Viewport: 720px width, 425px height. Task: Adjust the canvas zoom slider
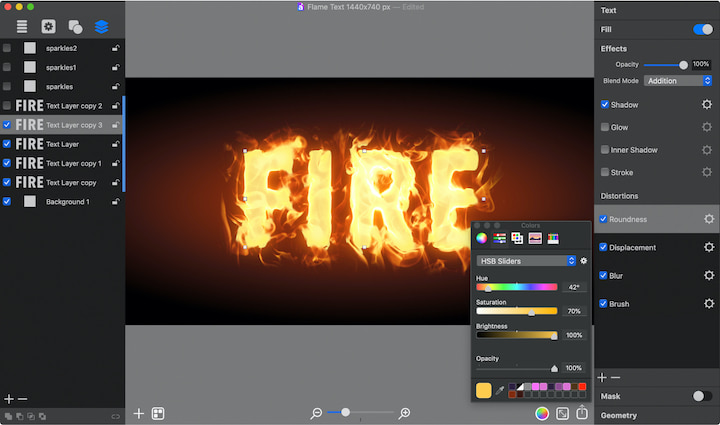point(360,413)
